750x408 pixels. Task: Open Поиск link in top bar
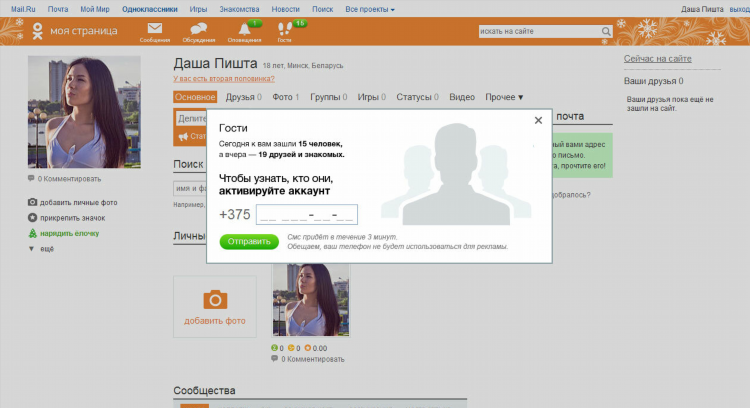322,9
